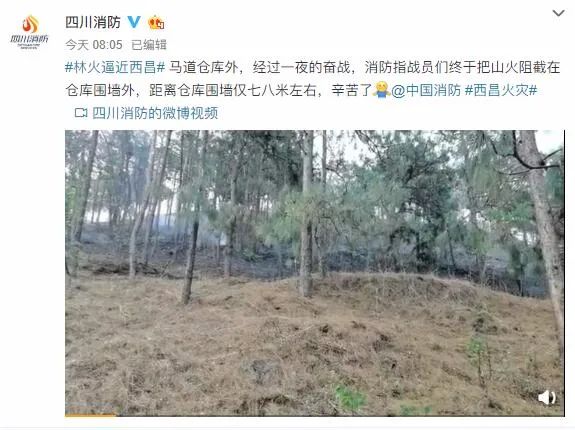Expand post options chevron menu
The height and width of the screenshot is (430, 575).
pos(558,13)
